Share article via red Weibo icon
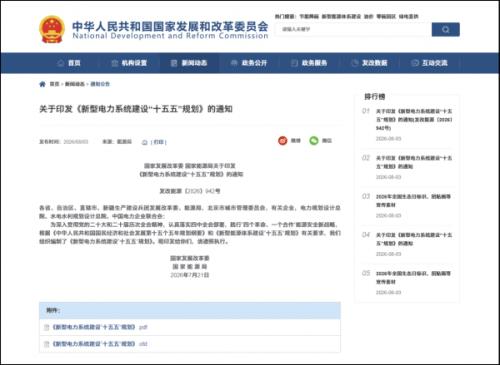The height and width of the screenshot is (365, 500). (283, 141)
